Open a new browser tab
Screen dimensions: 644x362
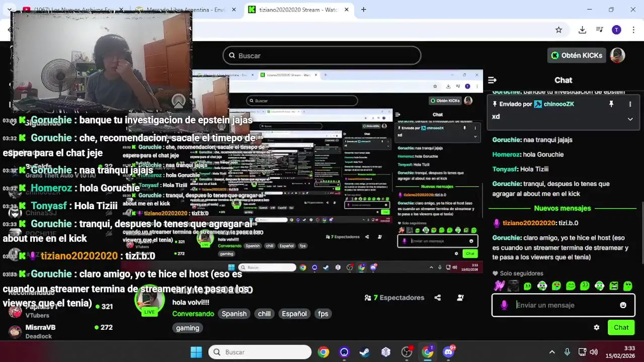[363, 10]
